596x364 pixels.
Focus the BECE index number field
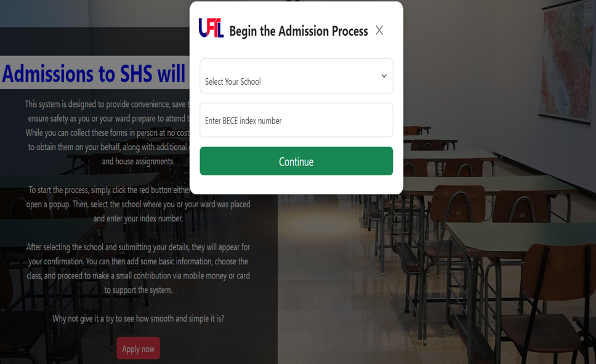click(x=296, y=120)
